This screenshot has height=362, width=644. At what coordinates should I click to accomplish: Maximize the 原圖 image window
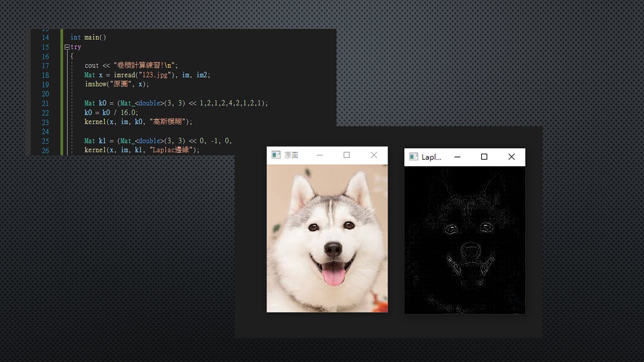(347, 155)
